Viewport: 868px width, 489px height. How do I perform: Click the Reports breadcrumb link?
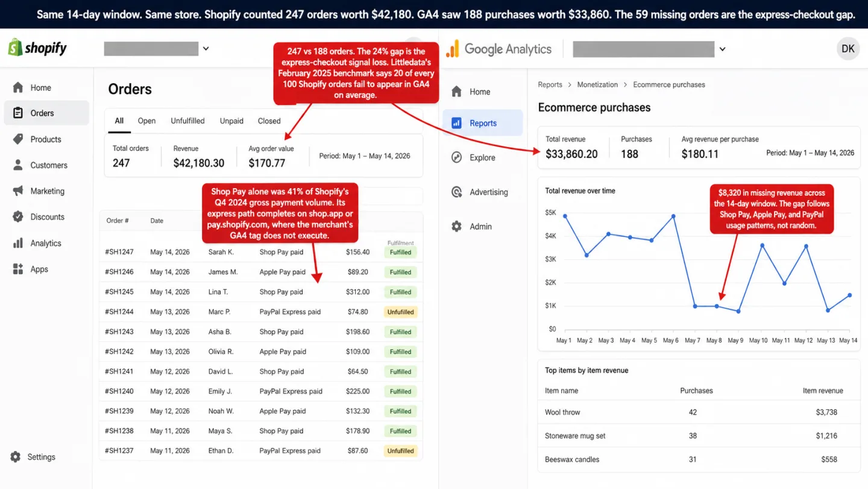coord(550,85)
